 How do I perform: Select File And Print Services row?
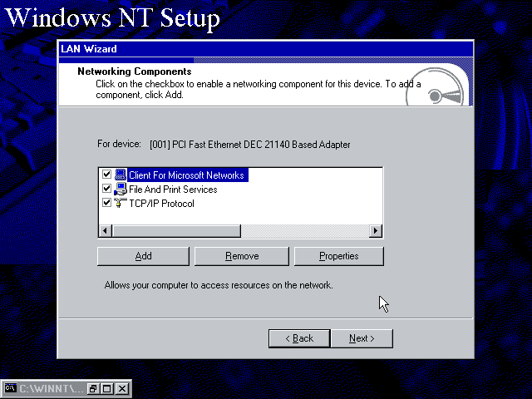173,190
